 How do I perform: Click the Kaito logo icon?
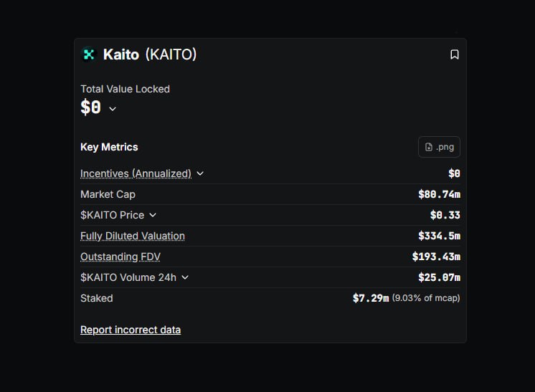tap(88, 54)
